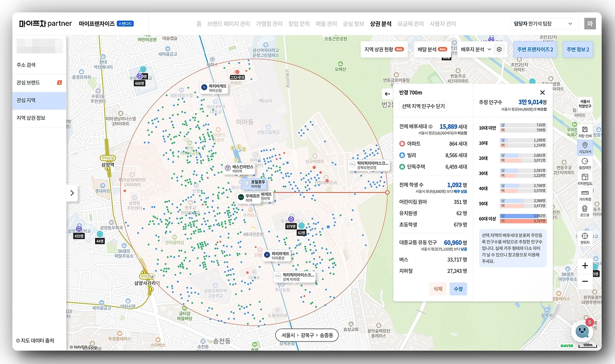Click the 파리바게뜨 미아신일 store marker
The height and width of the screenshot is (364, 615).
pyautogui.click(x=214, y=88)
